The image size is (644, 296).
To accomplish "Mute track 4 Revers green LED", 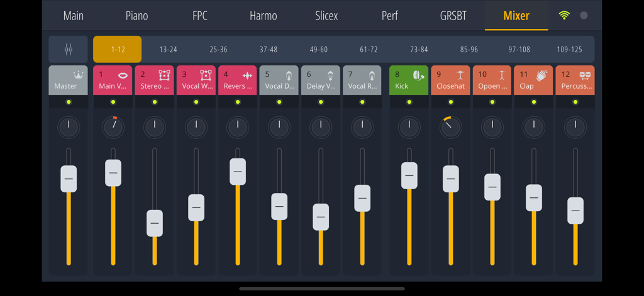I will [x=237, y=102].
